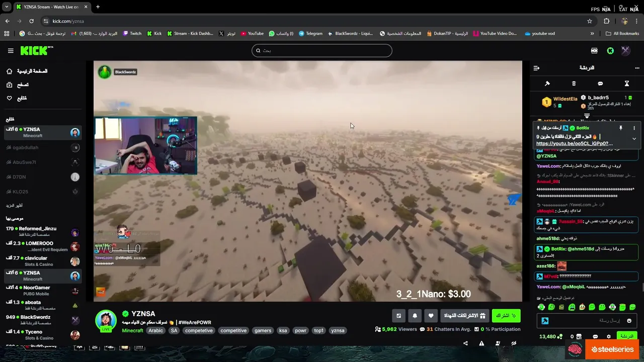Open Following in sidebar
The height and width of the screenshot is (362, 644).
pyautogui.click(x=16, y=98)
